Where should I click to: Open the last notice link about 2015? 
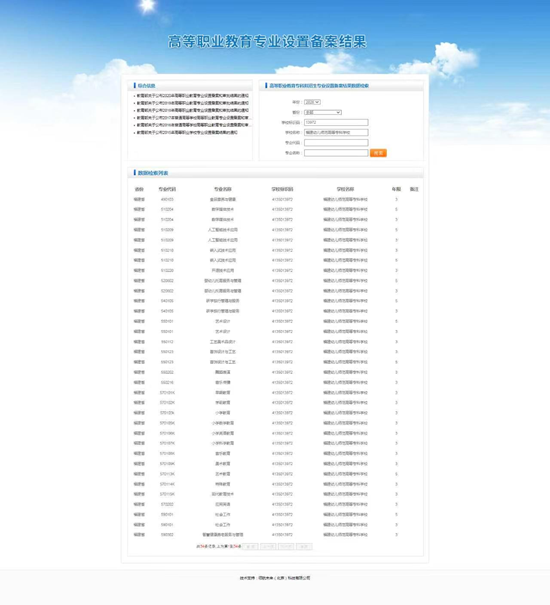coord(187,132)
